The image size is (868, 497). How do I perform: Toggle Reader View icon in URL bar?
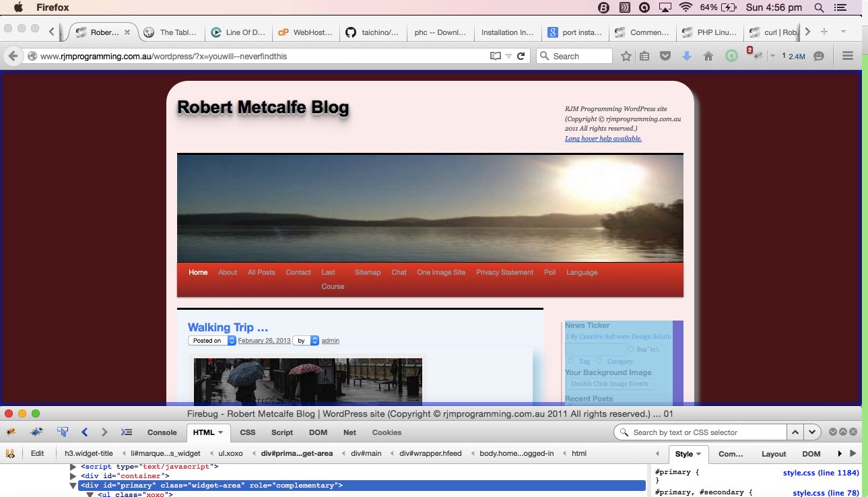(x=496, y=57)
